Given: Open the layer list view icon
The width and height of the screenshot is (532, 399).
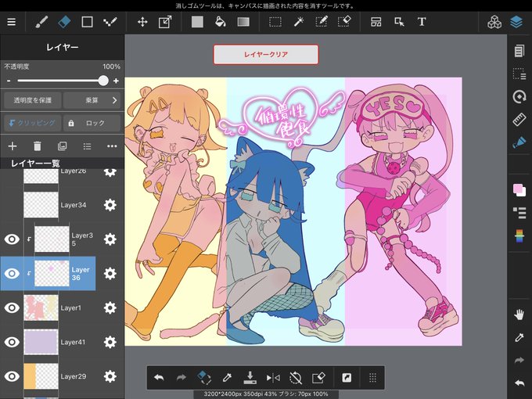Looking at the screenshot, I should point(87,146).
